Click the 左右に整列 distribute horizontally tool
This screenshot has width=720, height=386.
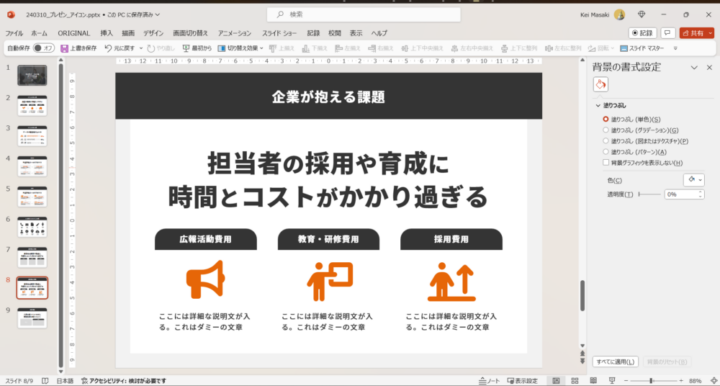pos(563,48)
